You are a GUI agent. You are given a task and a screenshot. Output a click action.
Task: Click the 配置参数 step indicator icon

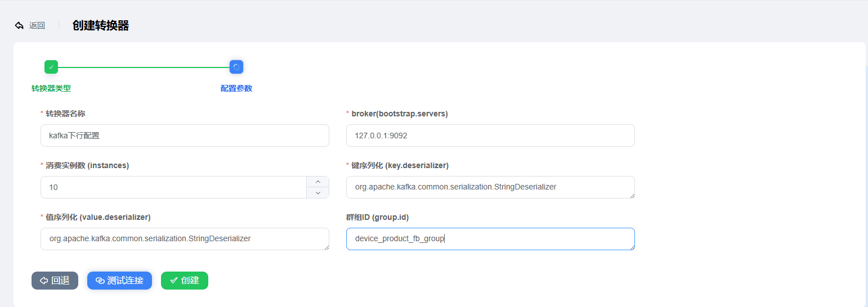coord(236,67)
